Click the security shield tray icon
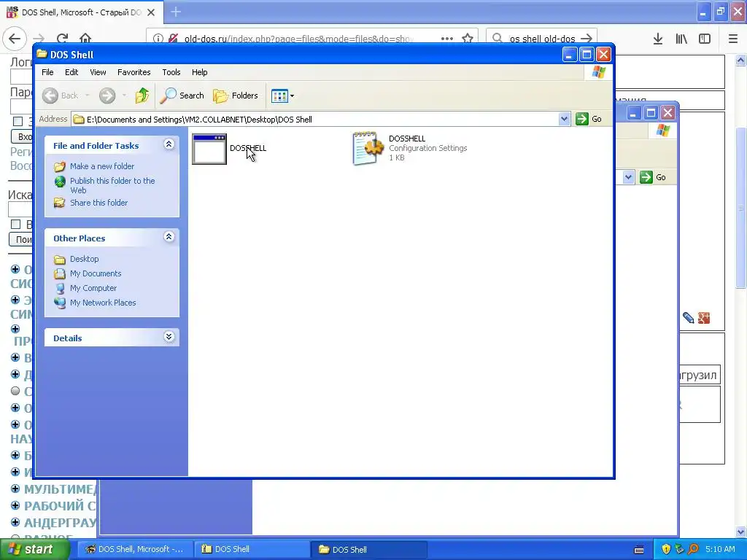Viewport: 747px width, 560px height. pos(666,549)
